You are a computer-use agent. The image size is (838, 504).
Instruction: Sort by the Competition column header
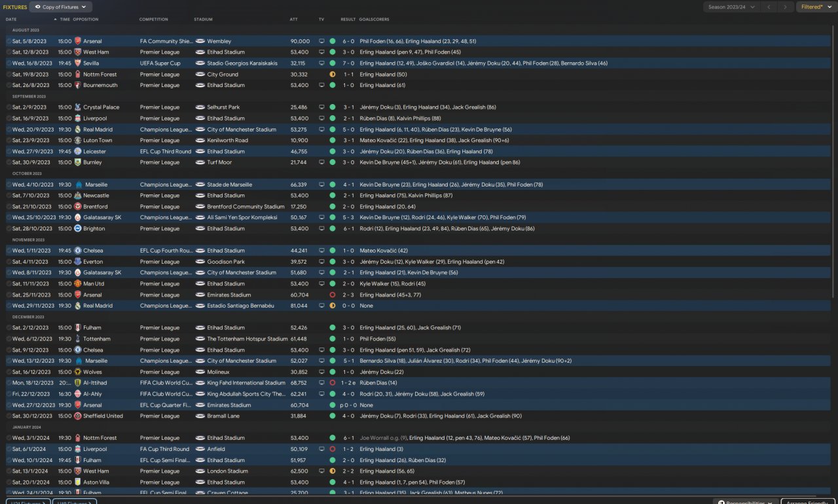[x=154, y=20]
